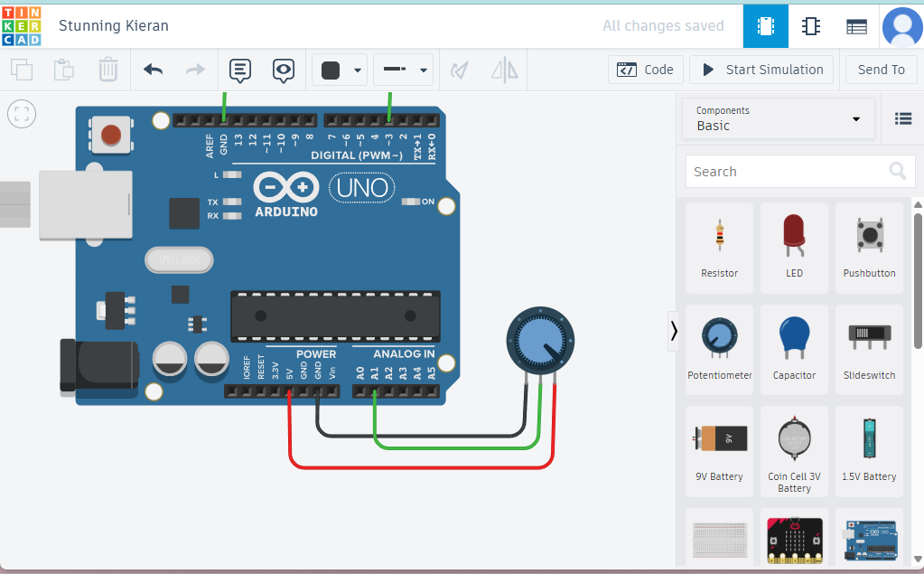The height and width of the screenshot is (574, 924).
Task: Click the search magnifier icon
Action: 898,171
